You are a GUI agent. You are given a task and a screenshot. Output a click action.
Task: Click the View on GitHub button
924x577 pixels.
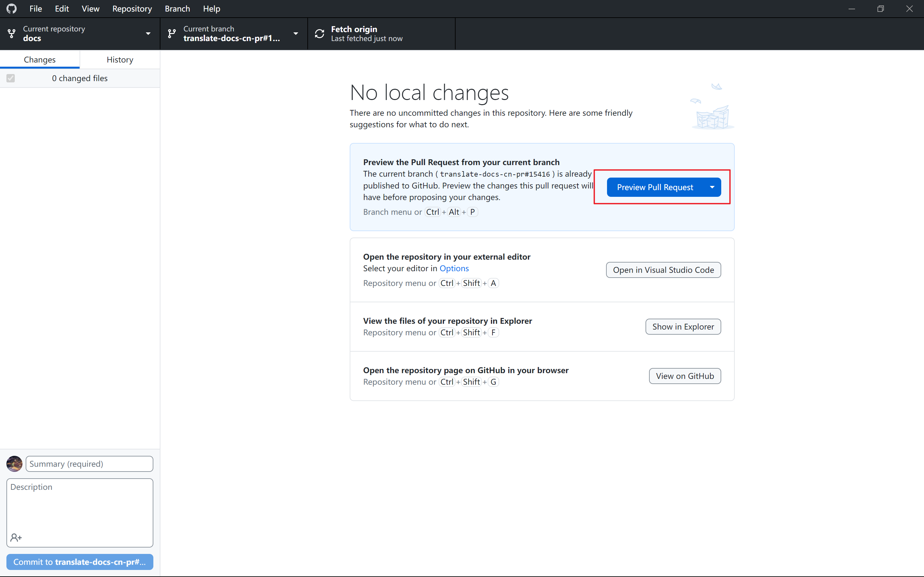click(685, 376)
